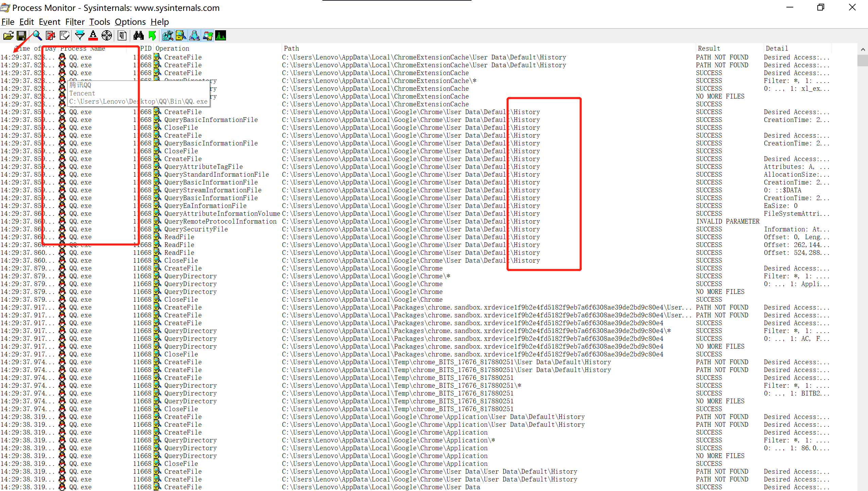Click the 'Offset: 262,144...' detail cell

797,245
